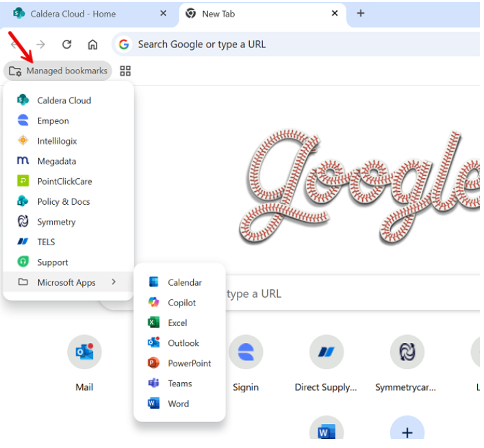Open the Empeon bookmark
The height and width of the screenshot is (448, 484).
[x=68, y=121]
